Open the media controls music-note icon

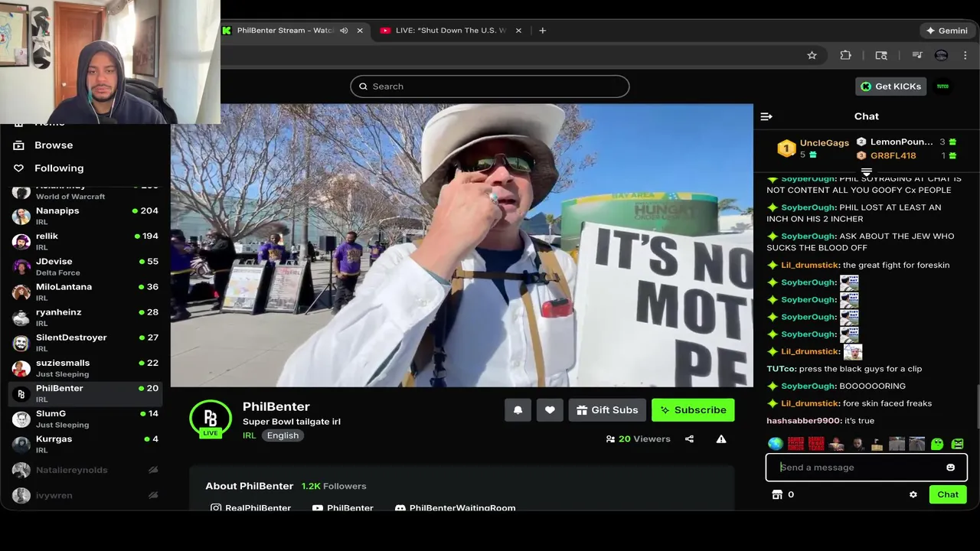pyautogui.click(x=916, y=55)
